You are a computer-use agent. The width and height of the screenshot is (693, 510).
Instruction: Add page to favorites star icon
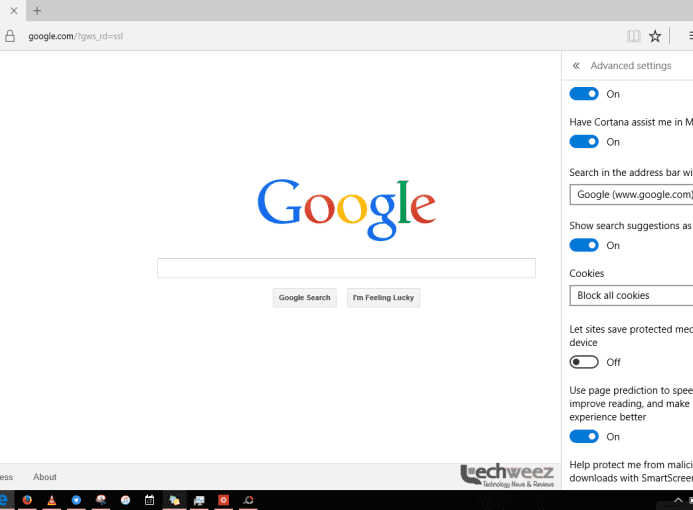pos(655,36)
